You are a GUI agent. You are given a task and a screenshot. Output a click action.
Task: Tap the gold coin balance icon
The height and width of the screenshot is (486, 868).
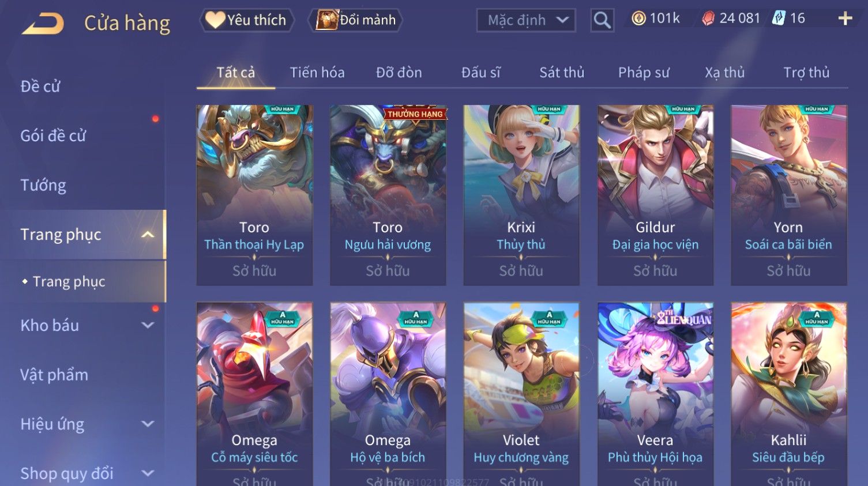point(638,19)
